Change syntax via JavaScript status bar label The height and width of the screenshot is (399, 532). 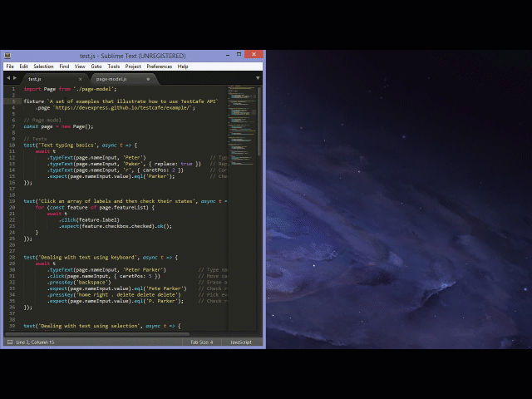point(240,342)
